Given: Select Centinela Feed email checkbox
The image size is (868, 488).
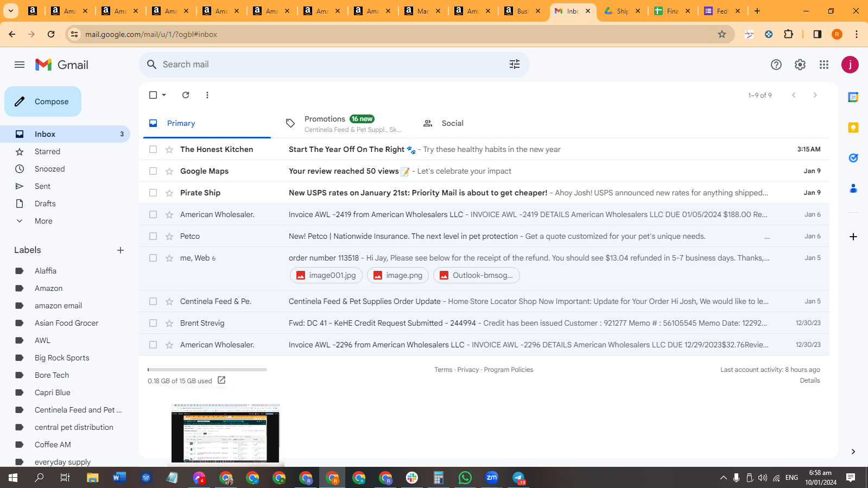Looking at the screenshot, I should pyautogui.click(x=153, y=301).
